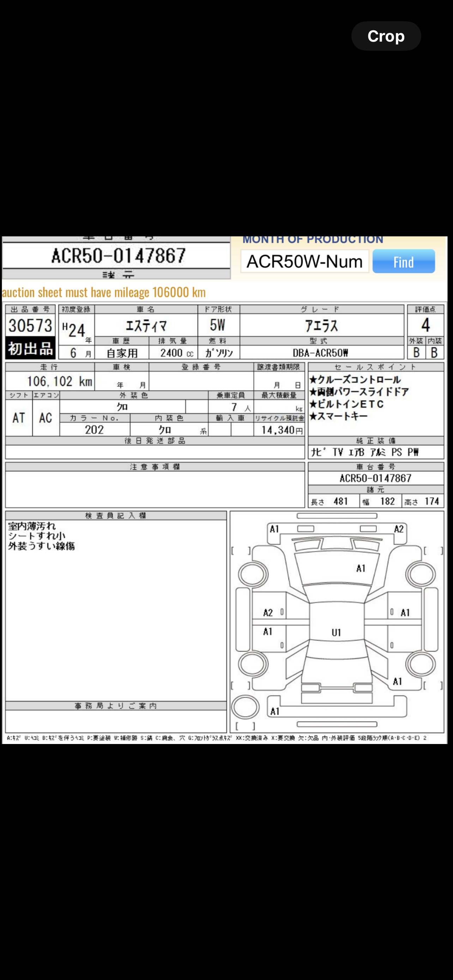The width and height of the screenshot is (453, 980).
Task: Focus the ACR50W-Num input field
Action: click(304, 261)
